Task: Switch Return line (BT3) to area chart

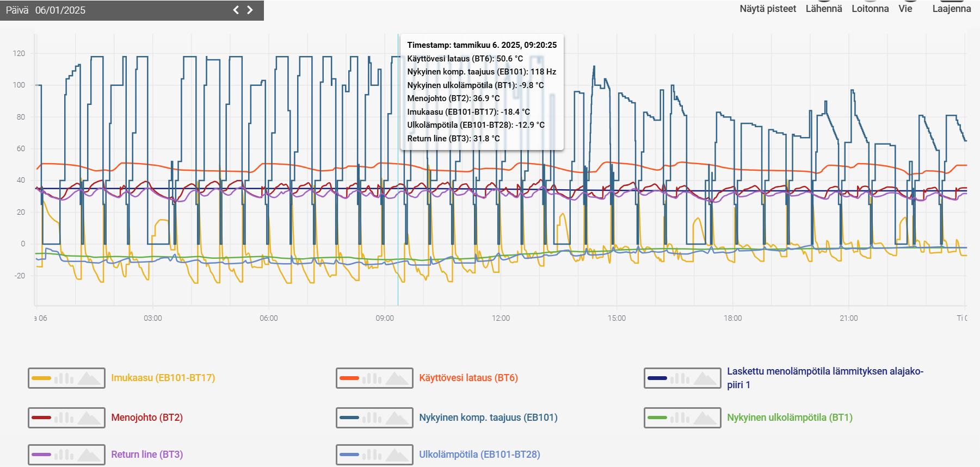Action: tap(89, 454)
